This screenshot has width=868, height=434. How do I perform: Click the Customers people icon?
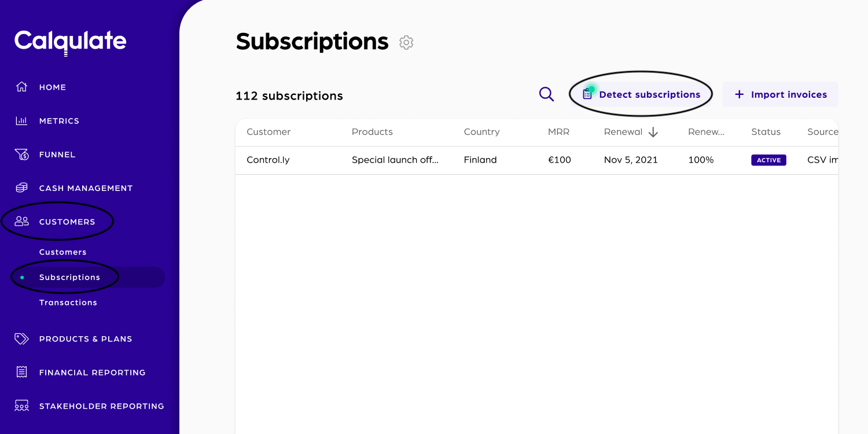[21, 221]
